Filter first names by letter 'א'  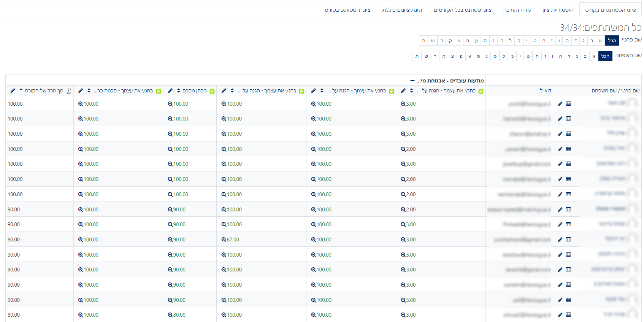(600, 40)
